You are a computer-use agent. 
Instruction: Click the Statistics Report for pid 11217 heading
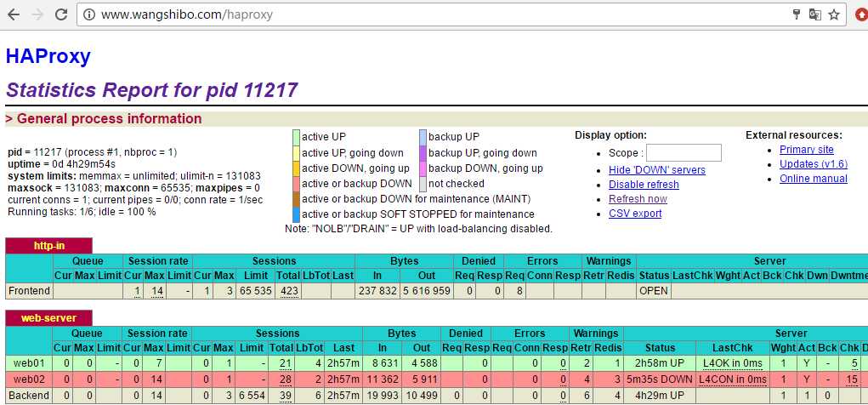click(x=151, y=90)
